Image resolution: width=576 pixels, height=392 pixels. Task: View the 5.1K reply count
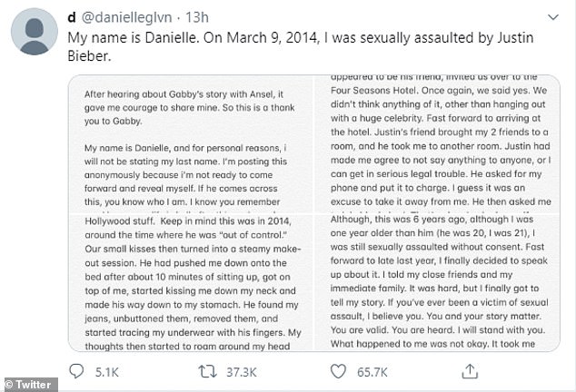[107, 371]
